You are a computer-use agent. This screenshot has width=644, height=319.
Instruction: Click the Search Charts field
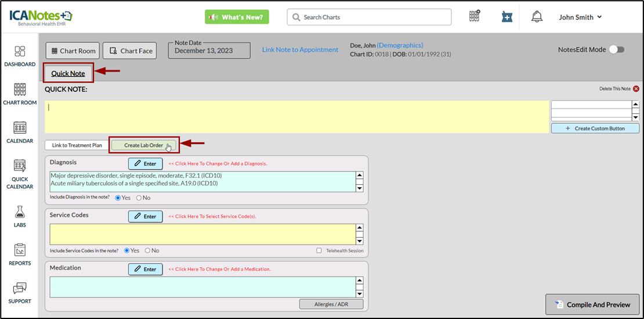click(x=369, y=17)
